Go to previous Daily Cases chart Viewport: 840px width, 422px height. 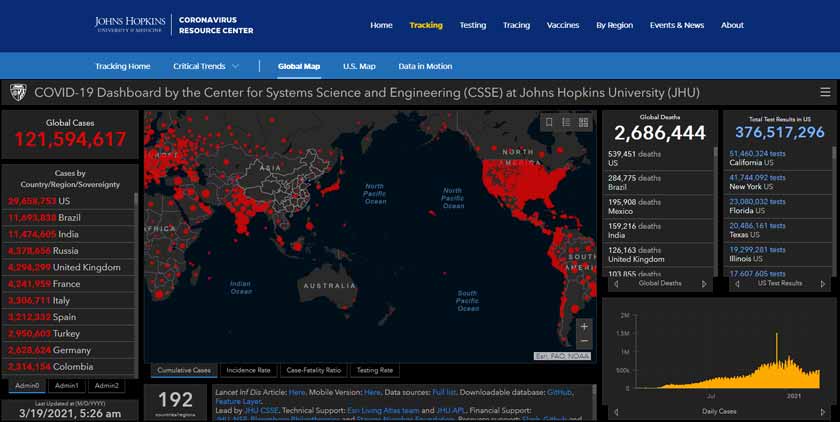point(616,412)
